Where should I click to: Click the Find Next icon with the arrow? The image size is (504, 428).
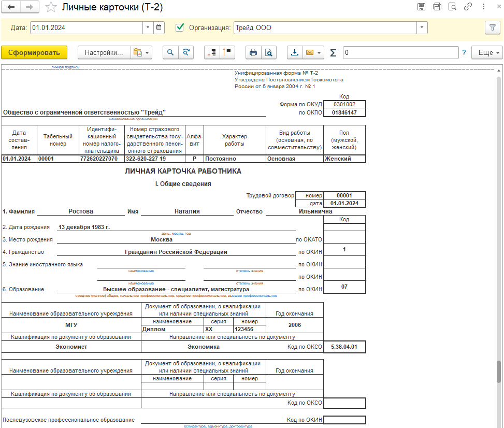tap(186, 52)
